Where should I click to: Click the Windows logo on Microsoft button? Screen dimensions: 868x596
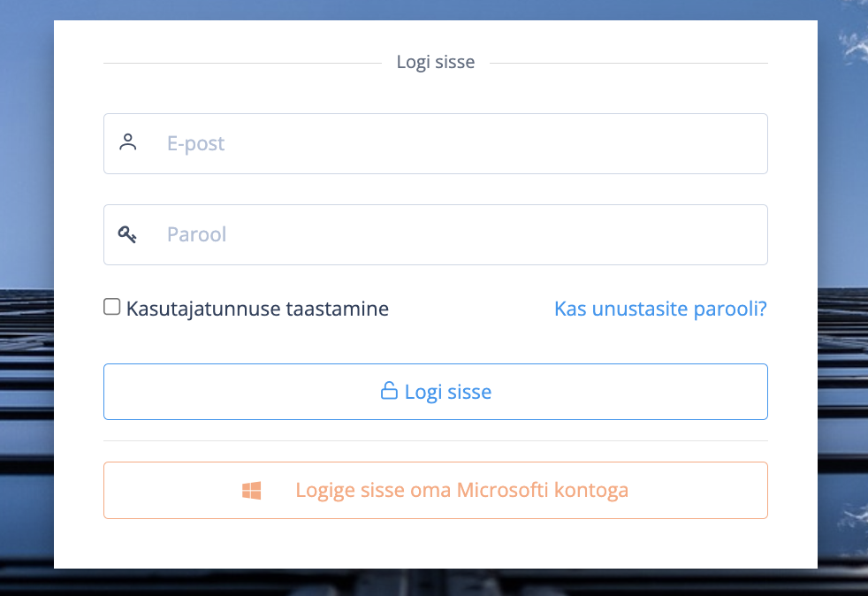pos(252,491)
